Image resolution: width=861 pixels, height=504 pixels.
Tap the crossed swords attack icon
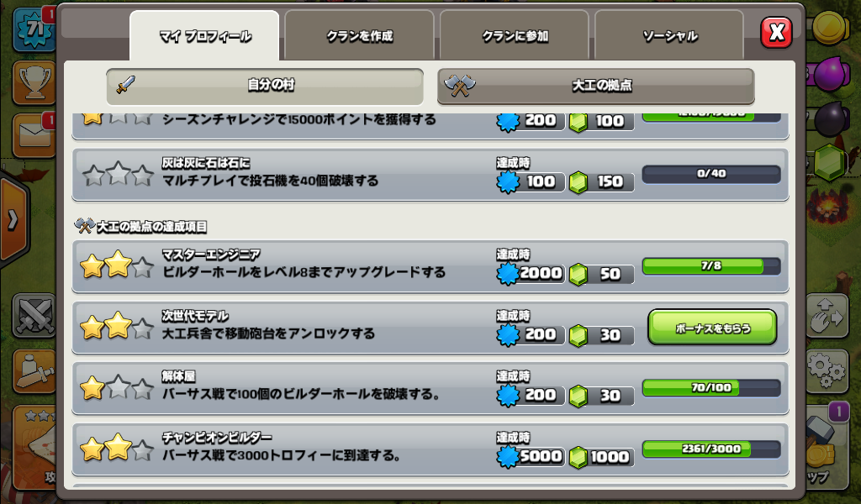pyautogui.click(x=34, y=316)
